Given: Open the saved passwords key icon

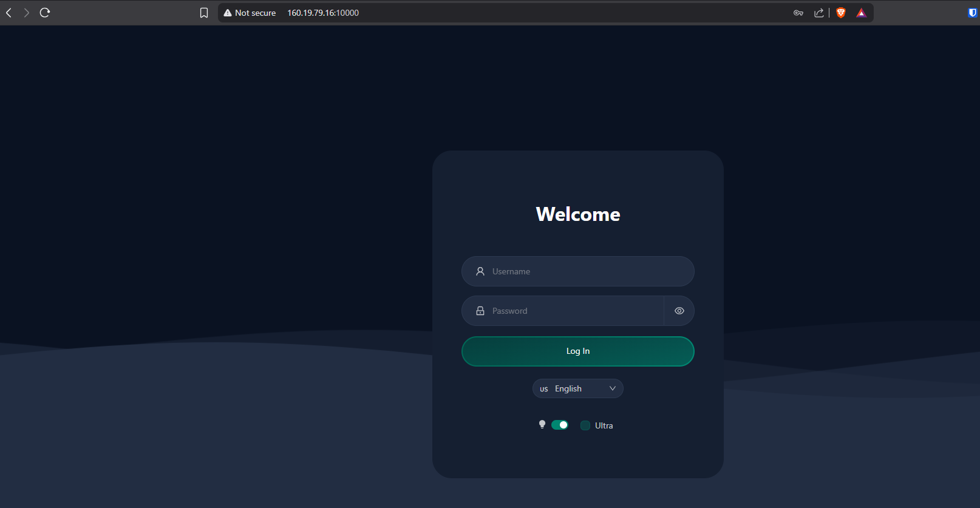Looking at the screenshot, I should (798, 13).
